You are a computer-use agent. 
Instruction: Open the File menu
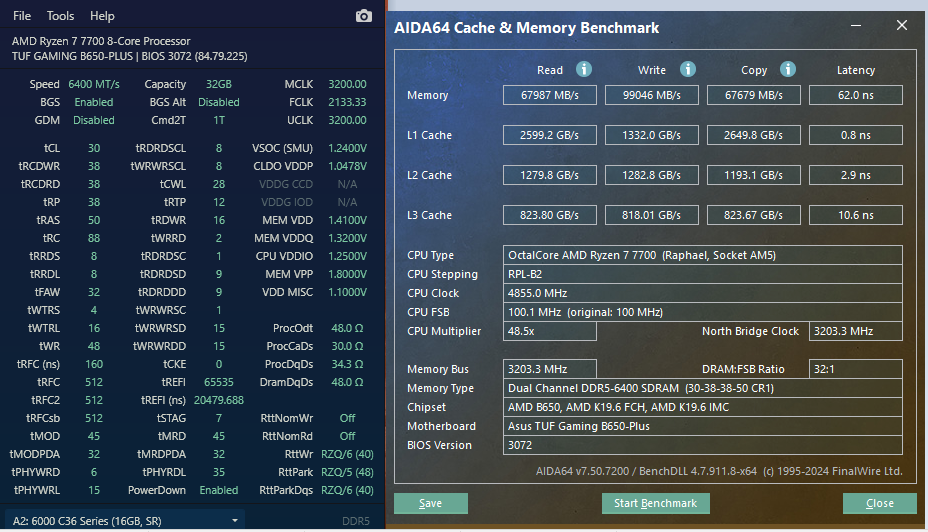coord(22,16)
